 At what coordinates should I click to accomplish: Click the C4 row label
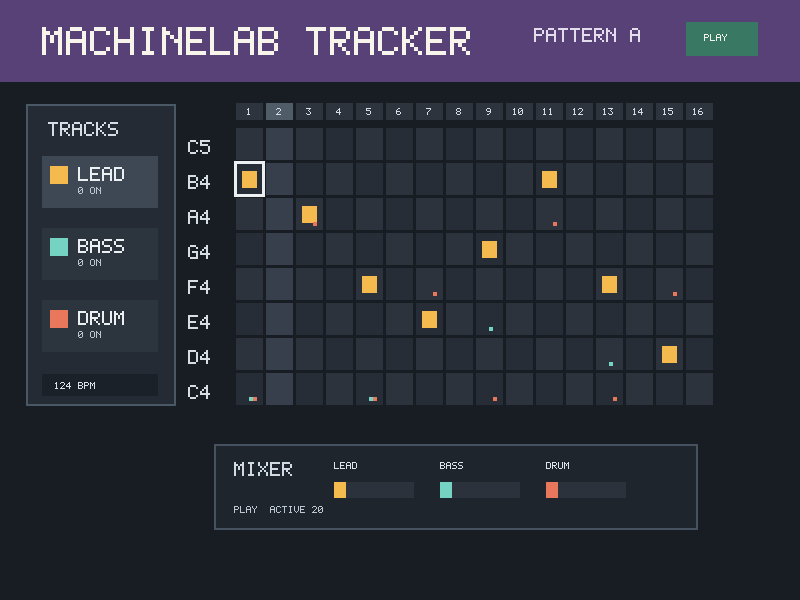pos(199,392)
